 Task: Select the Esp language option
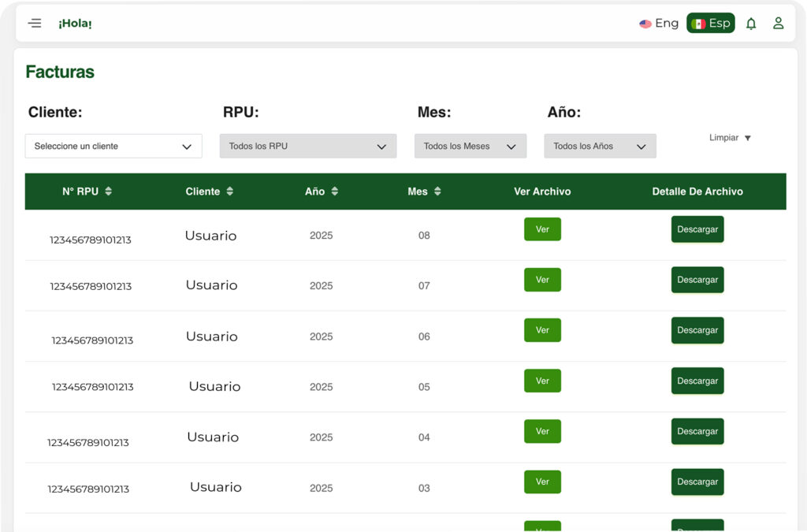click(x=711, y=24)
